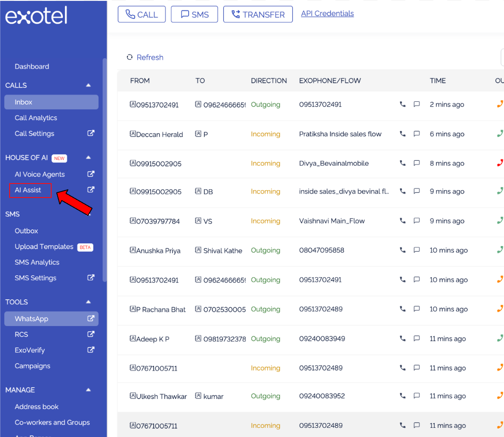Click external link icon beside SMS Settings
This screenshot has width=504, height=437.
[x=91, y=277]
